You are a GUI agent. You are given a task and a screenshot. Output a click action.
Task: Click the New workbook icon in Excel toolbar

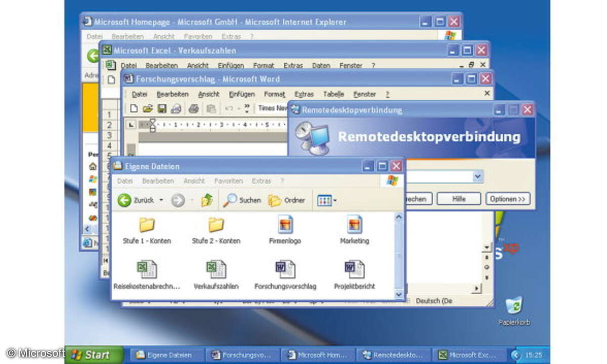111,79
